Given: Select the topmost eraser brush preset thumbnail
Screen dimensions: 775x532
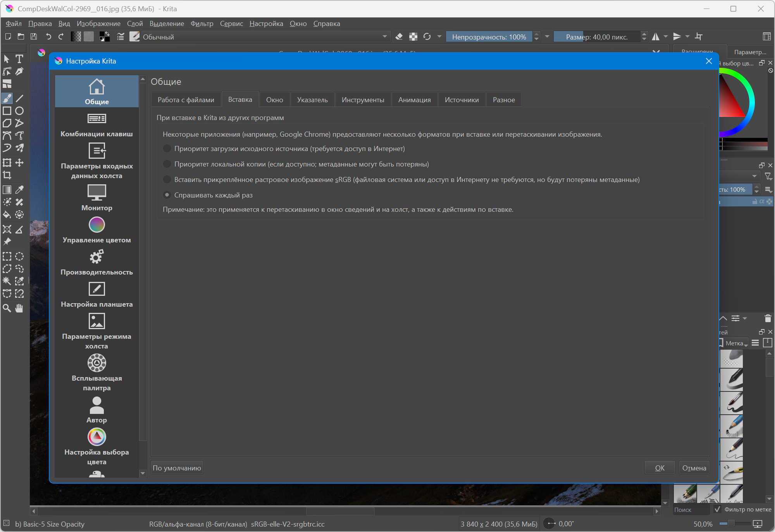Looking at the screenshot, I should click(732, 359).
